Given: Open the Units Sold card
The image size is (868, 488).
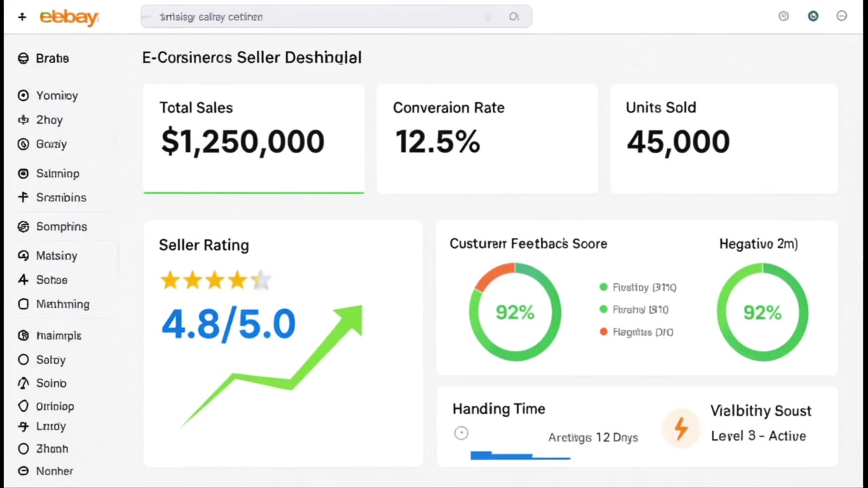Looking at the screenshot, I should click(724, 138).
